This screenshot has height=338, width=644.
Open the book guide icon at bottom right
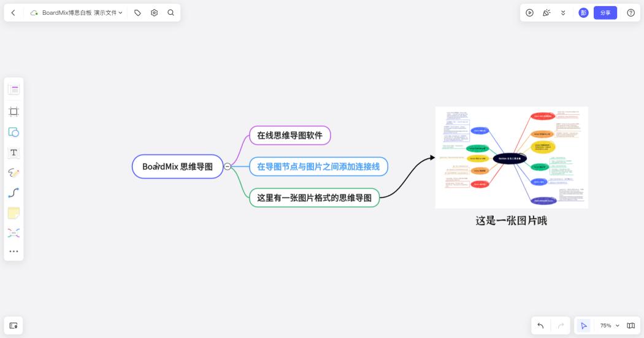click(631, 326)
